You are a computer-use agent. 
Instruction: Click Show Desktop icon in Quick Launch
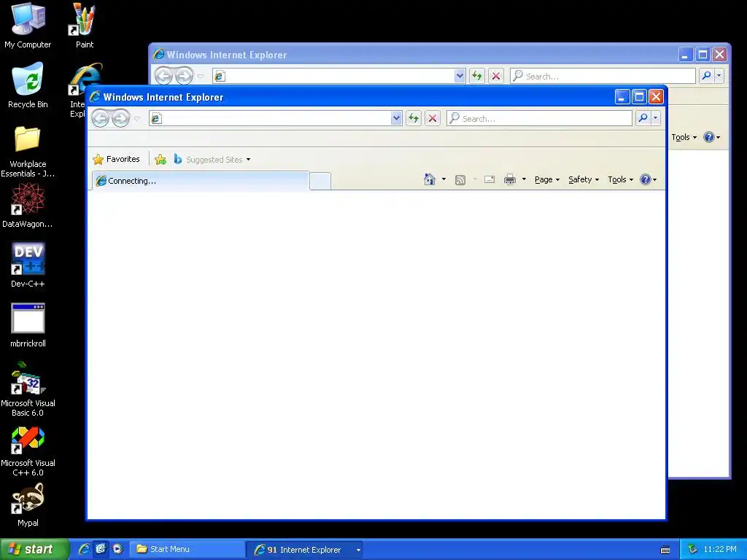pyautogui.click(x=101, y=548)
